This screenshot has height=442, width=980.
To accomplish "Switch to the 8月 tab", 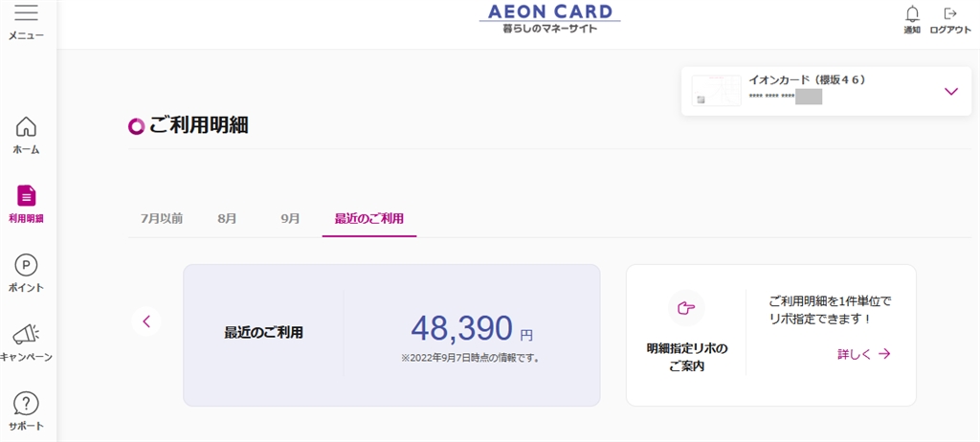I will (227, 218).
